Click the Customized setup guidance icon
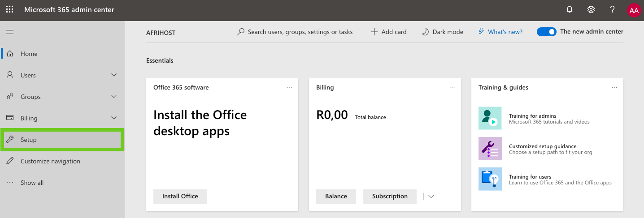The image size is (644, 218). 490,149
